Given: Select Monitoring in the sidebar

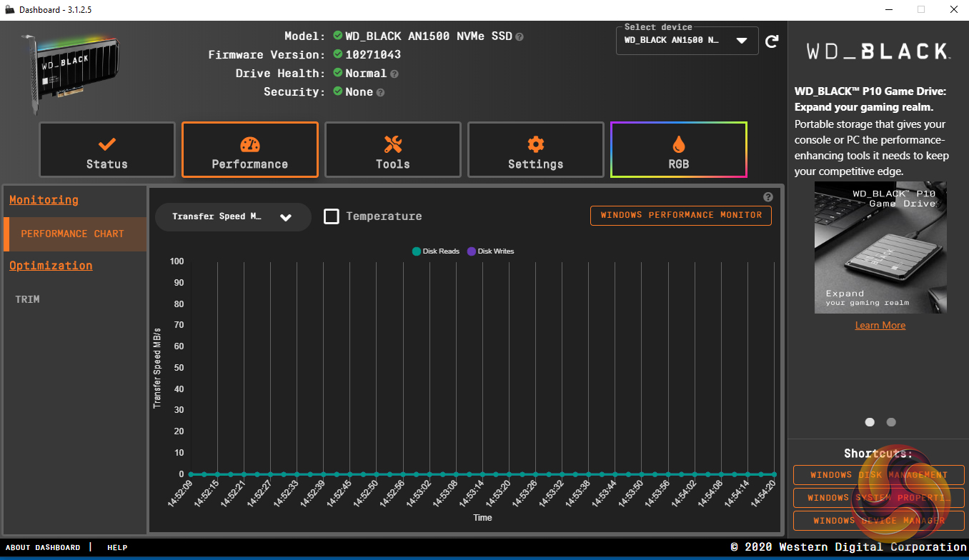Looking at the screenshot, I should coord(44,200).
